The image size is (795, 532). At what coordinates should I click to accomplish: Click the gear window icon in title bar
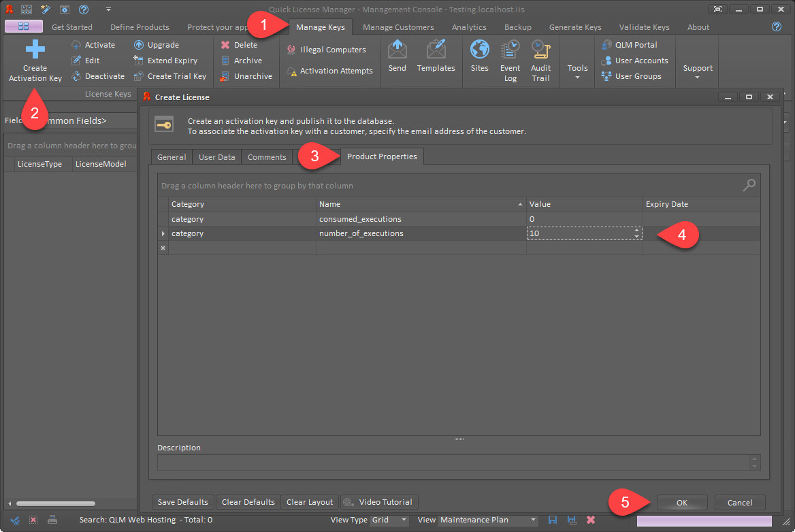pos(65,9)
